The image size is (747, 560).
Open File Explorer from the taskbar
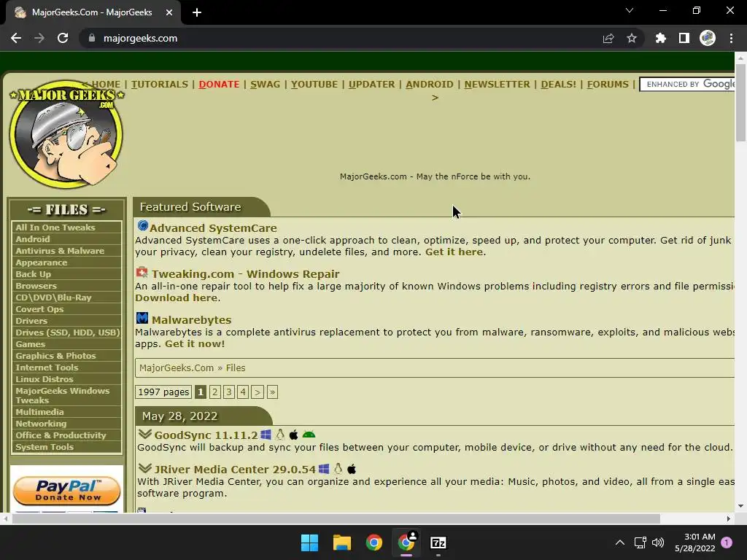point(342,542)
